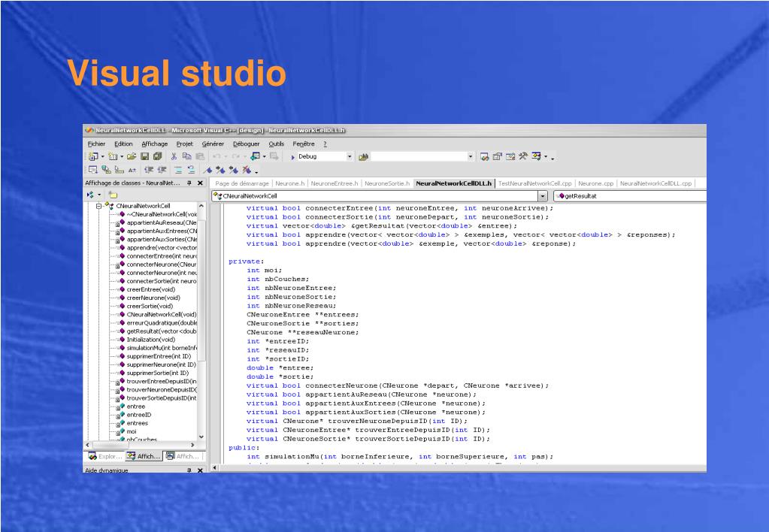This screenshot has height=532, width=769.
Task: Click the Navigate Forward icon
Action: (274, 156)
